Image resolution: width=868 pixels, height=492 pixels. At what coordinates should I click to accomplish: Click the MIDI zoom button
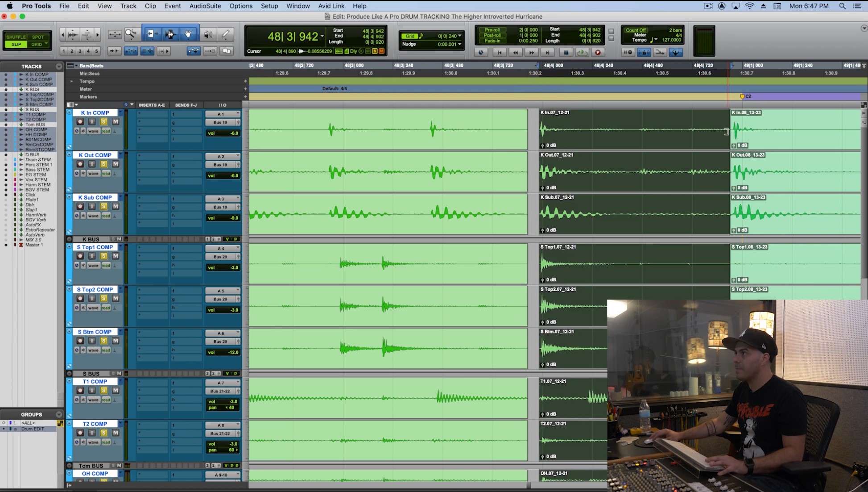pyautogui.click(x=87, y=34)
